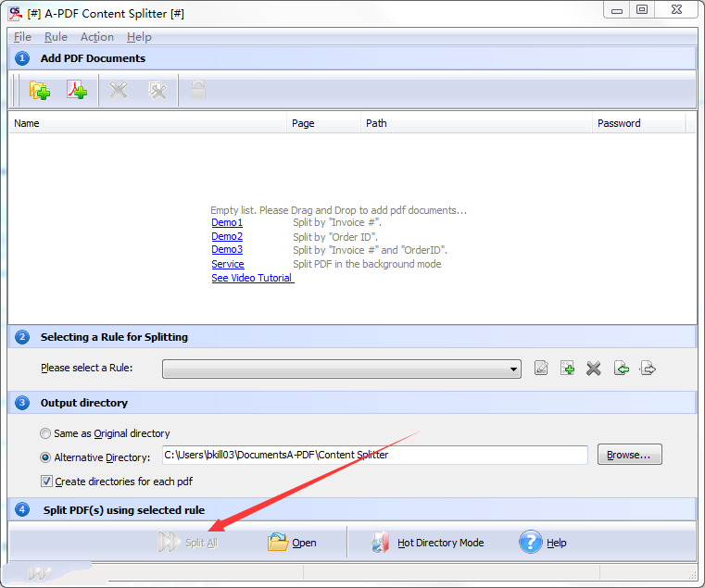Click the padlock password icon in toolbar
The image size is (705, 588).
click(x=198, y=90)
